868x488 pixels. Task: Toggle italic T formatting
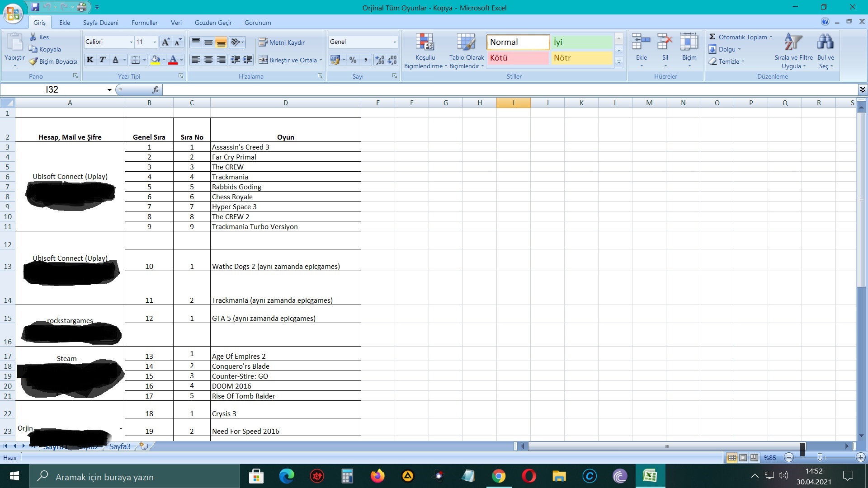pos(103,60)
